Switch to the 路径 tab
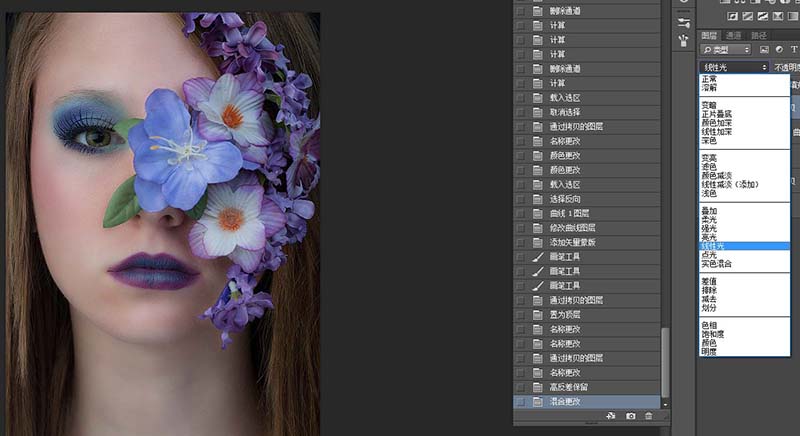 757,35
